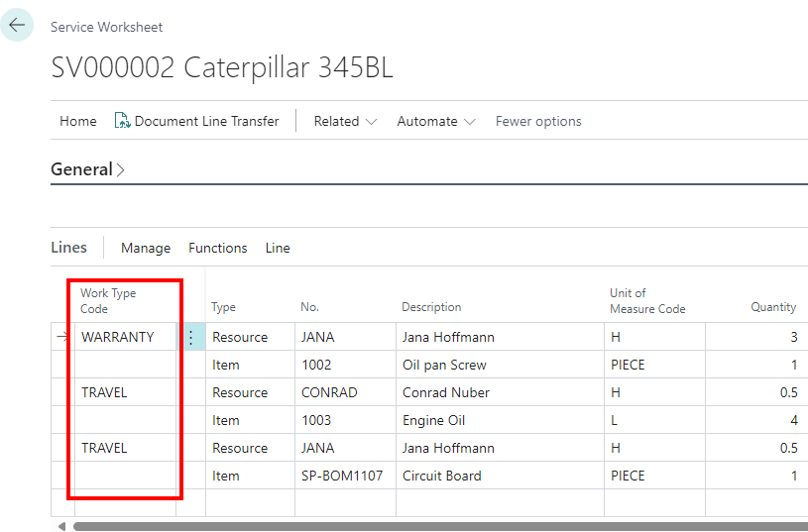Click the Lines section heading

tap(68, 248)
